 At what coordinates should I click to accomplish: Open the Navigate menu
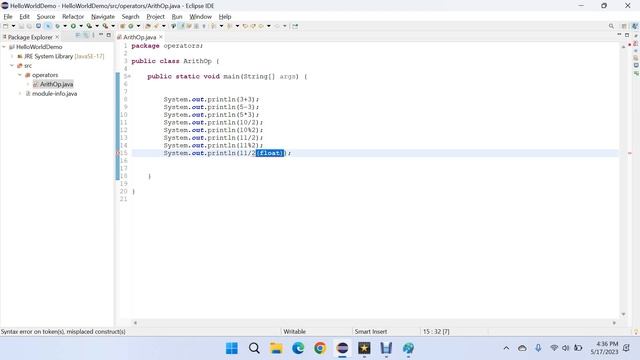point(103,17)
